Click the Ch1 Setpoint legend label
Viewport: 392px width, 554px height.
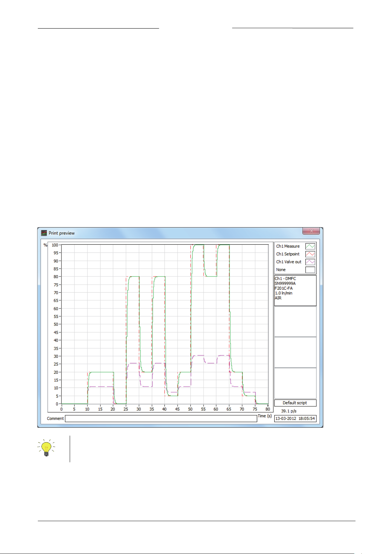tap(288, 254)
